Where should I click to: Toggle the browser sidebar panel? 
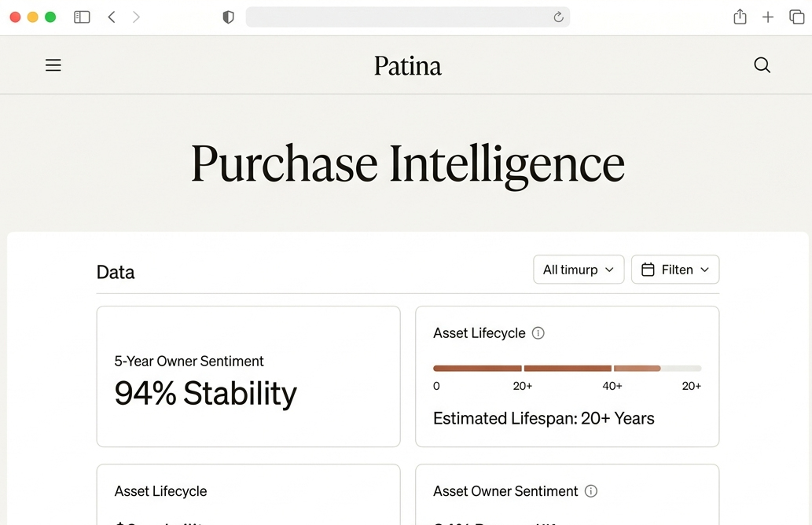point(82,17)
